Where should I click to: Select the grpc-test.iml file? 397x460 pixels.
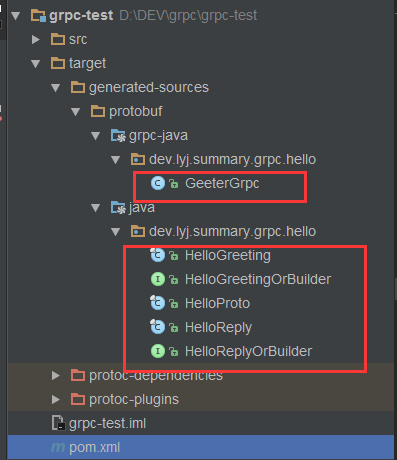[x=107, y=424]
